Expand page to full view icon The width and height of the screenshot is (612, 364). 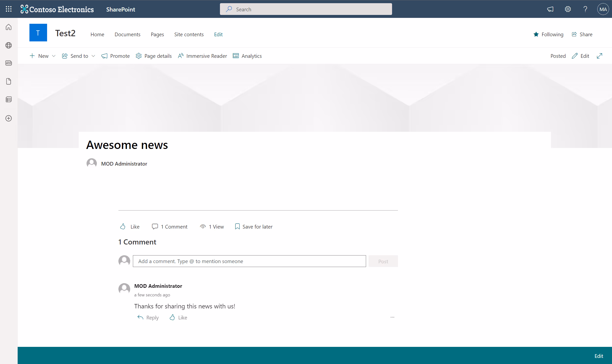[x=599, y=56]
